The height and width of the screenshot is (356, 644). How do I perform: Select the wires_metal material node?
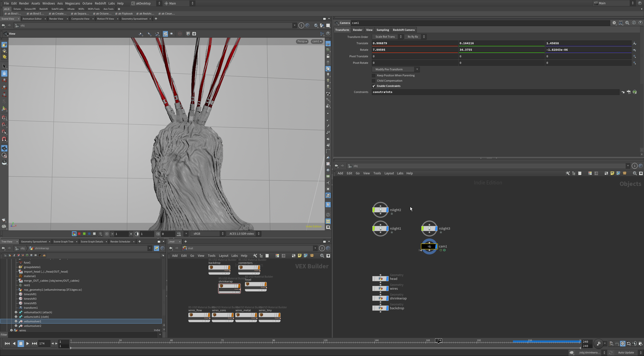(246, 317)
